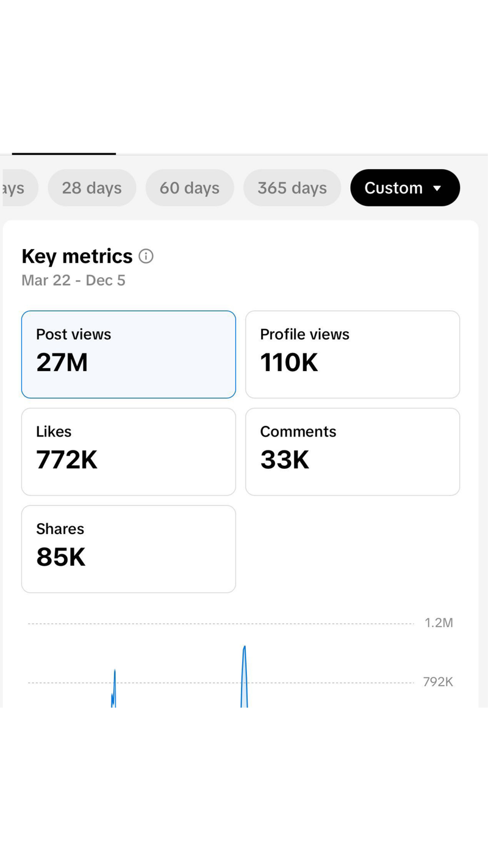
Task: Select the Likes metric card
Action: coord(128,451)
